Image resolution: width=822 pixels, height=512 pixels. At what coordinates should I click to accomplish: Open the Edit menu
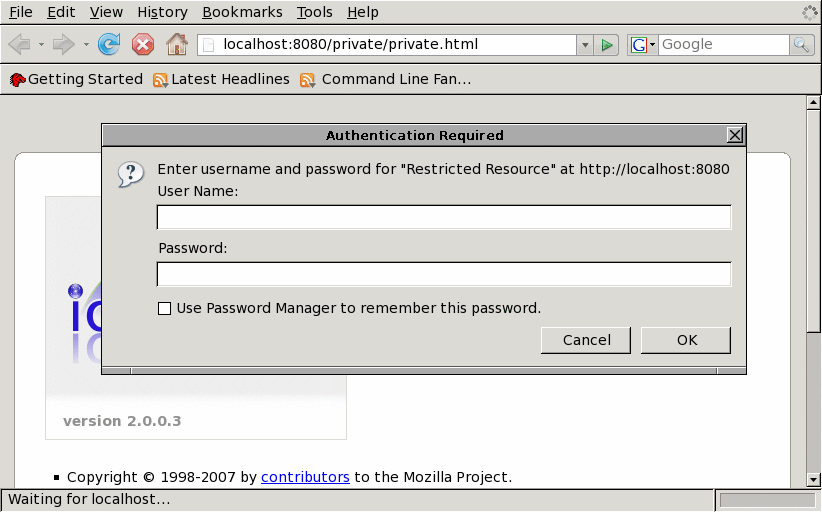61,12
